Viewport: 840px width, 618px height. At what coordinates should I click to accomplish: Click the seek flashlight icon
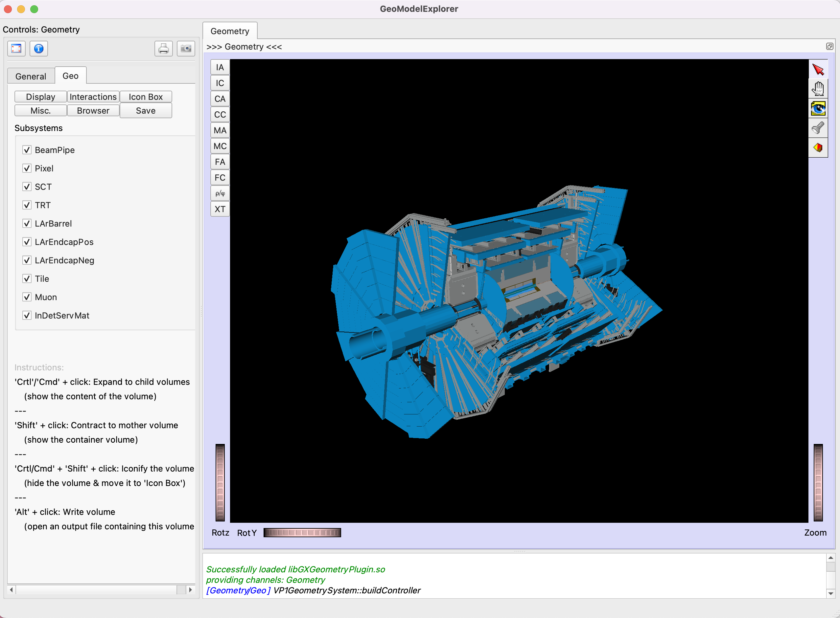[818, 128]
